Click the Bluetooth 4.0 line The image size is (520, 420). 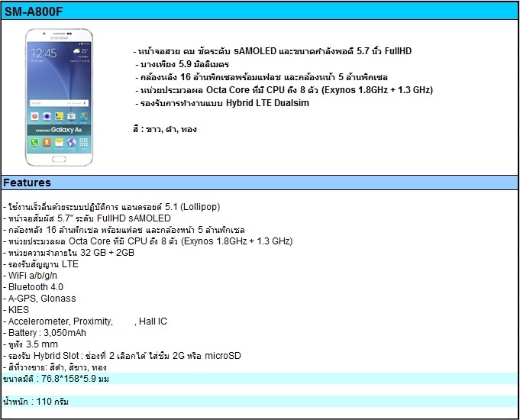[x=33, y=287]
